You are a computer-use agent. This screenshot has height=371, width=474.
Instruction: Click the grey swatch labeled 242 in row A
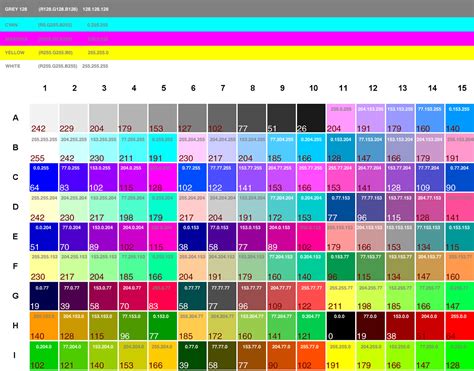point(44,118)
